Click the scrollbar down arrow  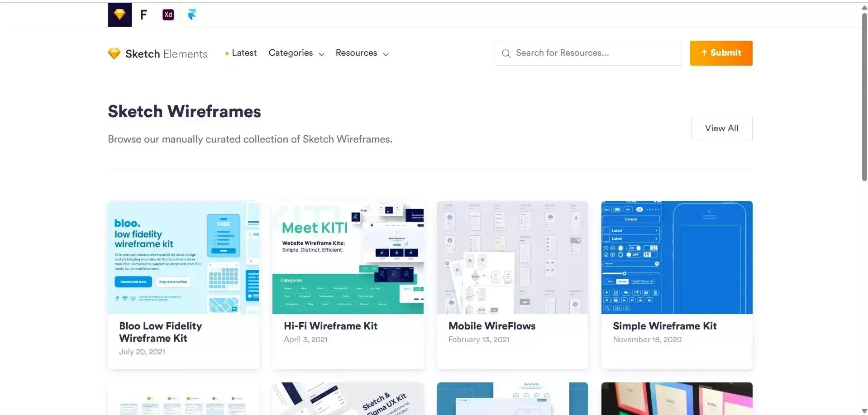864,411
